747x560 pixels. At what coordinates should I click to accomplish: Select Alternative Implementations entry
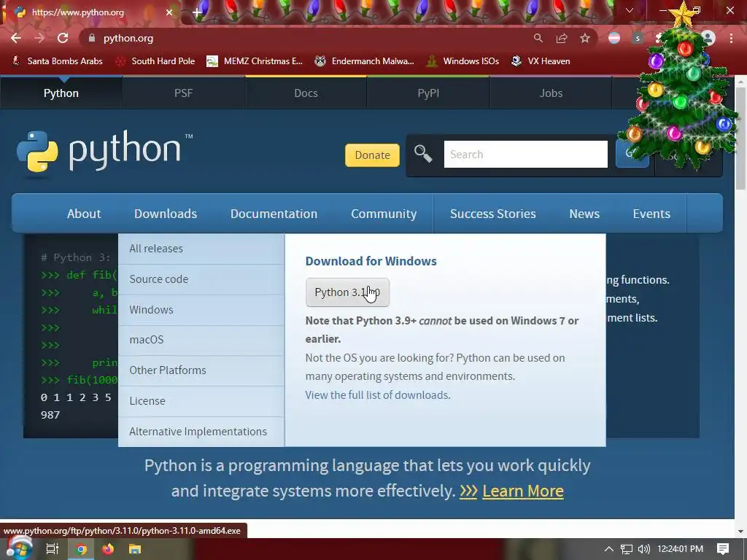[x=201, y=432]
